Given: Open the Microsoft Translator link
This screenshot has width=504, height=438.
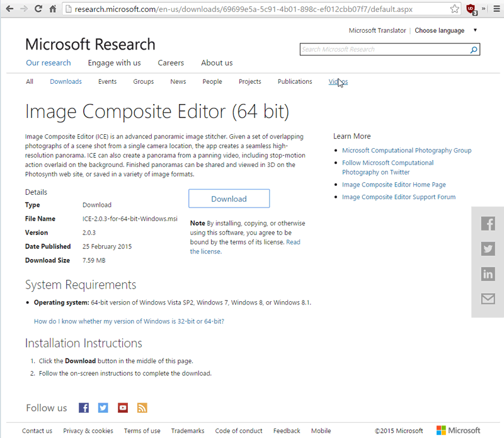Looking at the screenshot, I should [377, 30].
